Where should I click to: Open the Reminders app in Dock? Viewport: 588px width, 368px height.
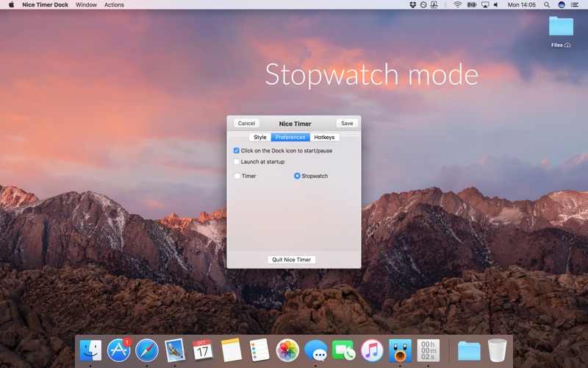(x=259, y=350)
